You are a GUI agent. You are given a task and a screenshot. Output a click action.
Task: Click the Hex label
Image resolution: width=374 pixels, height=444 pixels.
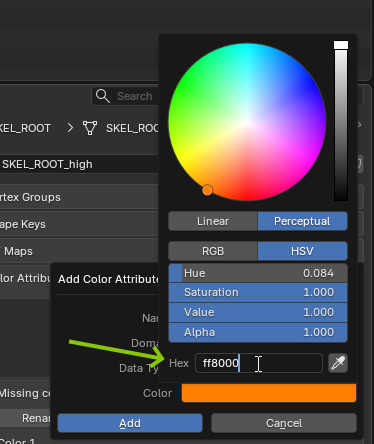[179, 363]
